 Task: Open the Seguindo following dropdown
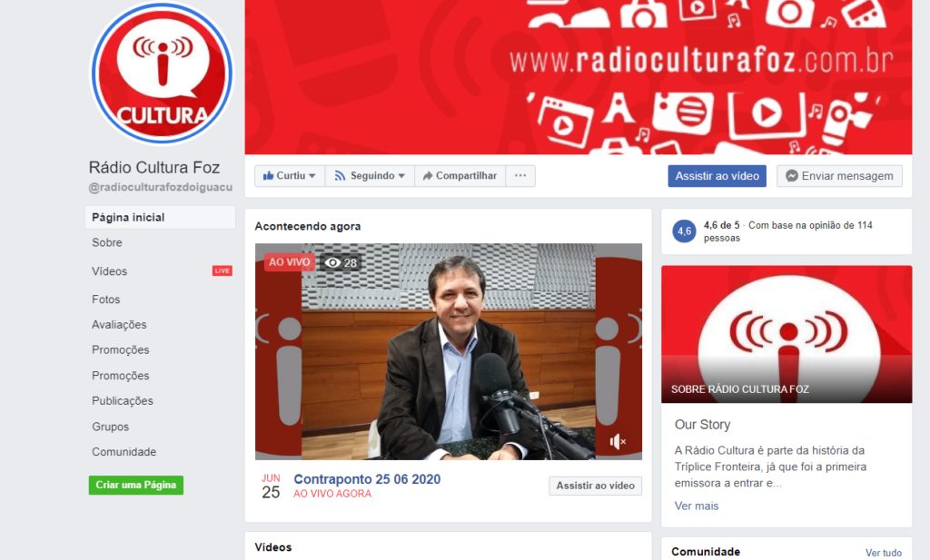[x=370, y=176]
